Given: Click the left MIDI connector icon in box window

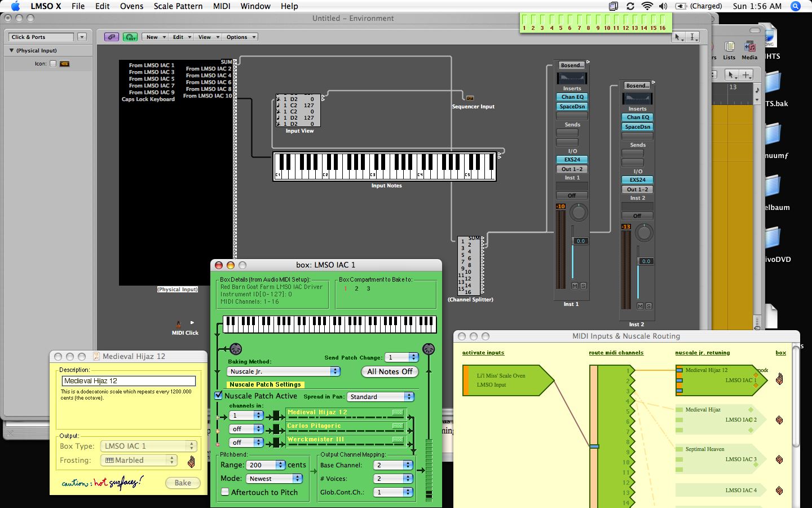Looking at the screenshot, I should click(x=236, y=349).
